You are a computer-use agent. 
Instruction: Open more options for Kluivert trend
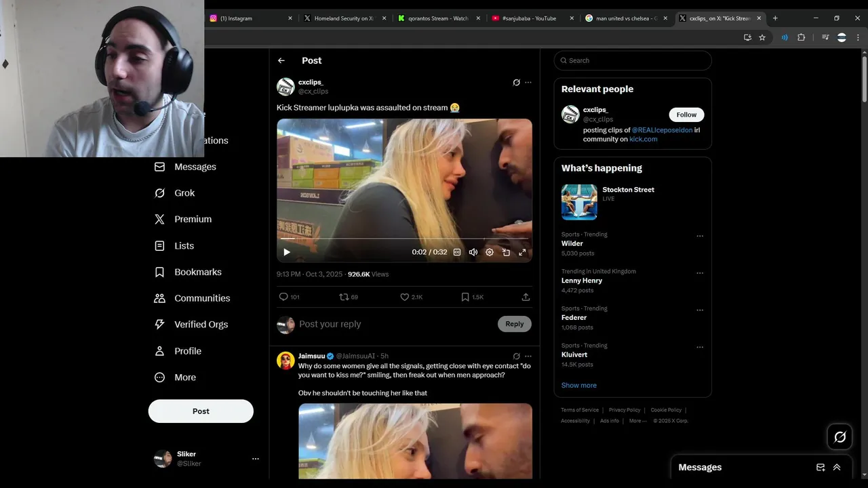[700, 348]
